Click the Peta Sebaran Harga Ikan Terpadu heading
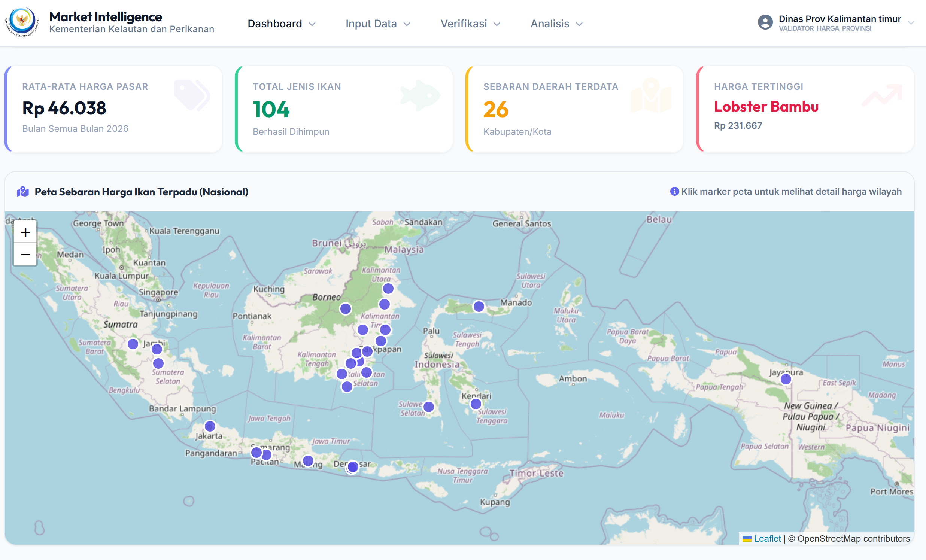This screenshot has width=926, height=560. coord(141,192)
